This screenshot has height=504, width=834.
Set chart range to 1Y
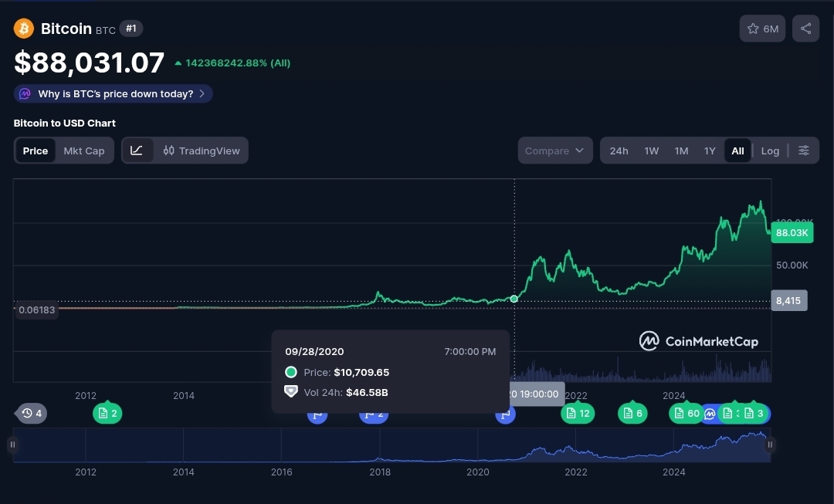[710, 151]
